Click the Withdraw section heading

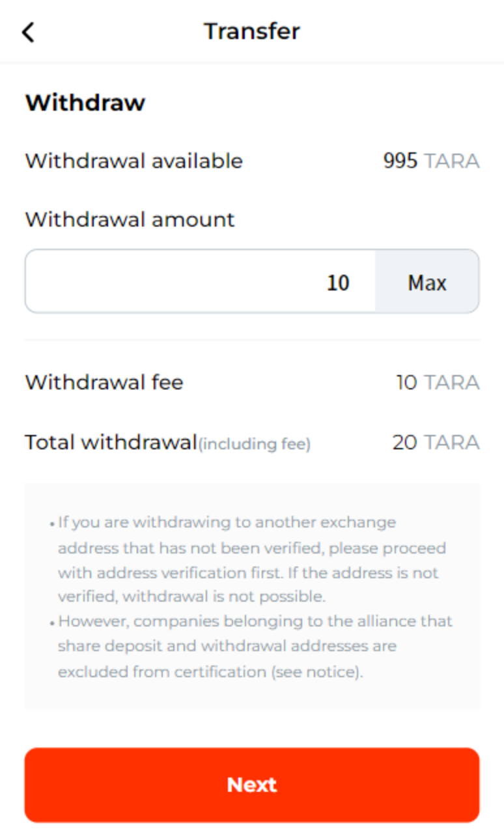pos(85,103)
